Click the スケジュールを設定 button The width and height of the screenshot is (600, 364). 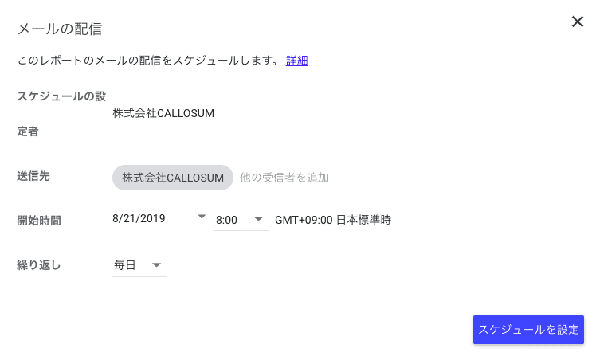(528, 330)
